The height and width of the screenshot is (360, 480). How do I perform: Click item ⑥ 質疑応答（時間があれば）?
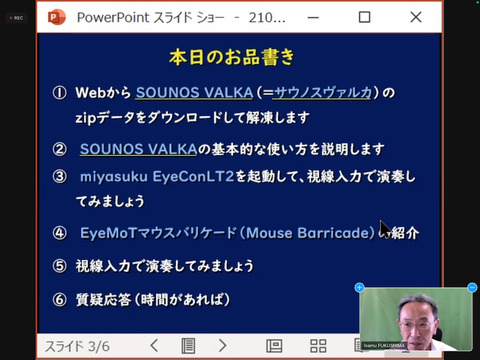coord(141,300)
